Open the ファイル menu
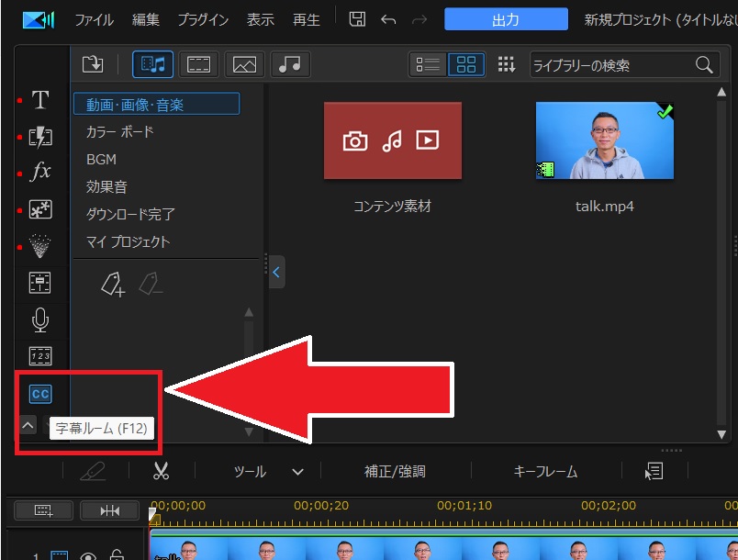 coord(95,20)
